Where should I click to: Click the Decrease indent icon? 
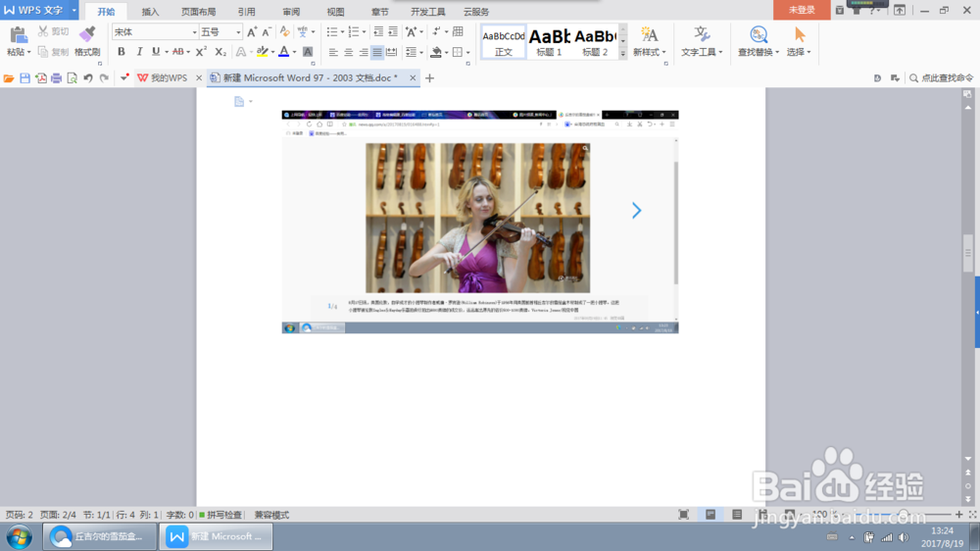[x=378, y=32]
